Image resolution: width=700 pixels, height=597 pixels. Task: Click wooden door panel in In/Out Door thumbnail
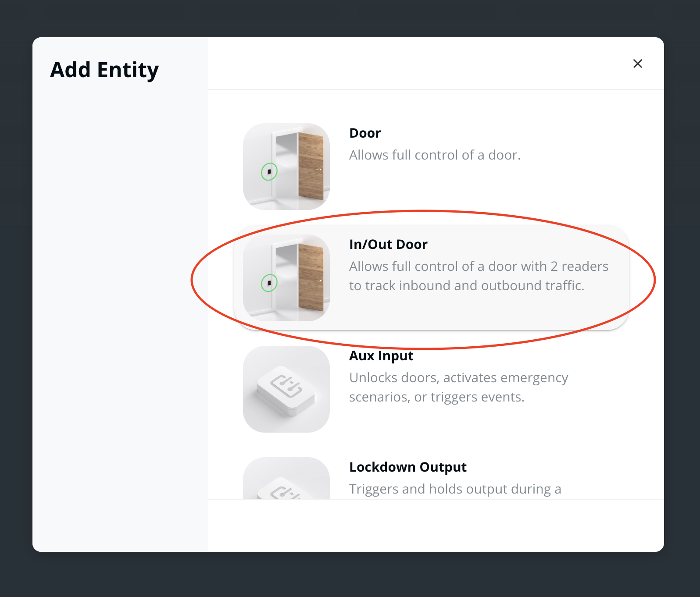[311, 278]
